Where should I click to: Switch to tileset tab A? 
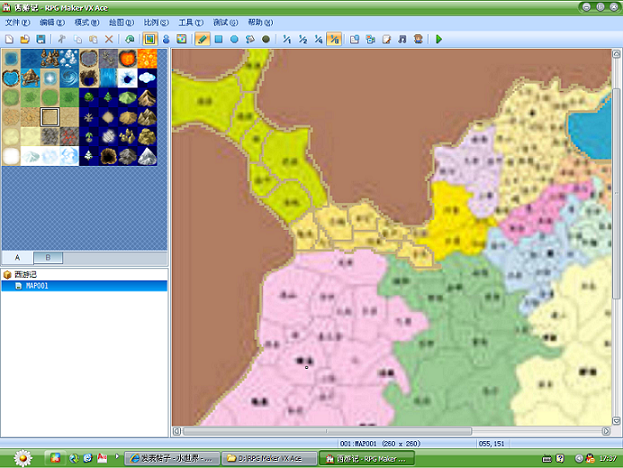coord(17,257)
